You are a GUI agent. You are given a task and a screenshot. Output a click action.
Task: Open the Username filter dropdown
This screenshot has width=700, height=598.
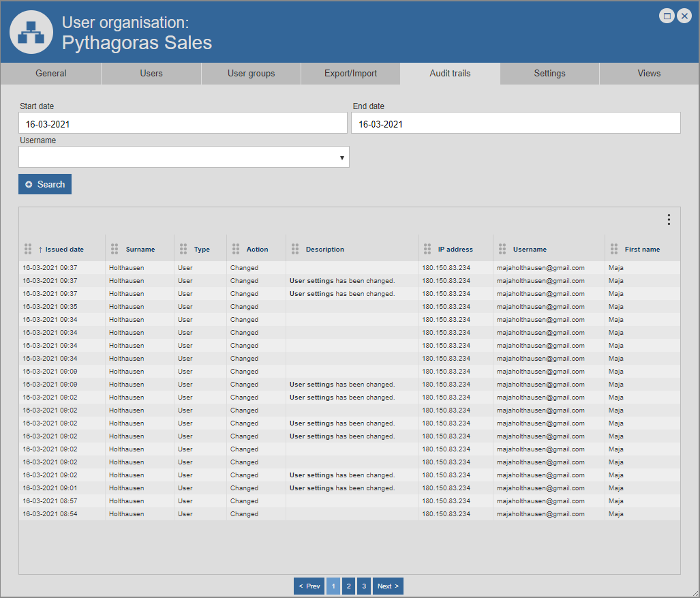pyautogui.click(x=184, y=158)
